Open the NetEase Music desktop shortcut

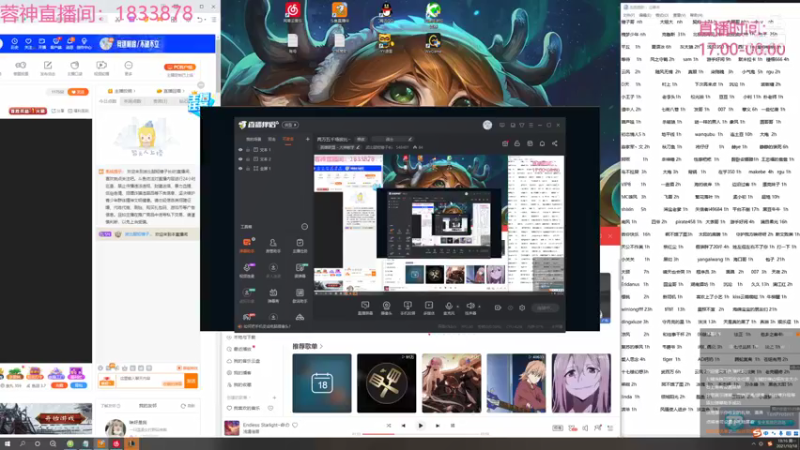coord(293,12)
